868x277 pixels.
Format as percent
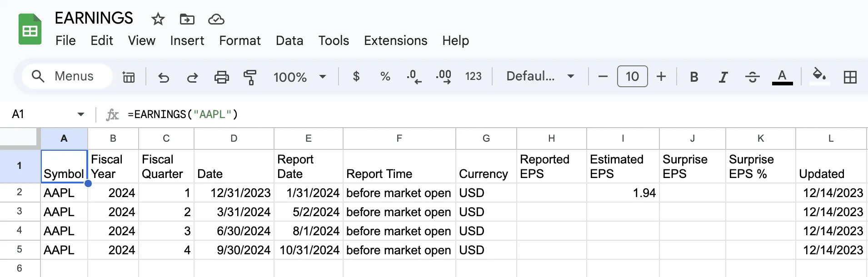[385, 76]
